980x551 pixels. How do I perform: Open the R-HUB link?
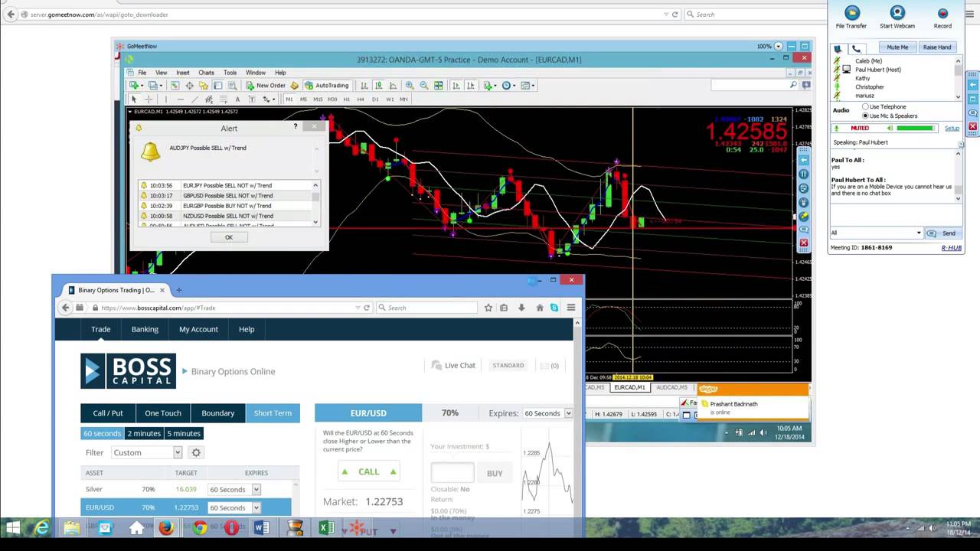click(951, 248)
